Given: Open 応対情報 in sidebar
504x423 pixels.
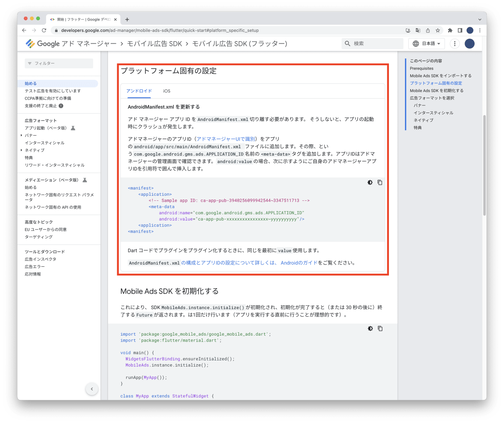Looking at the screenshot, I should [33, 274].
